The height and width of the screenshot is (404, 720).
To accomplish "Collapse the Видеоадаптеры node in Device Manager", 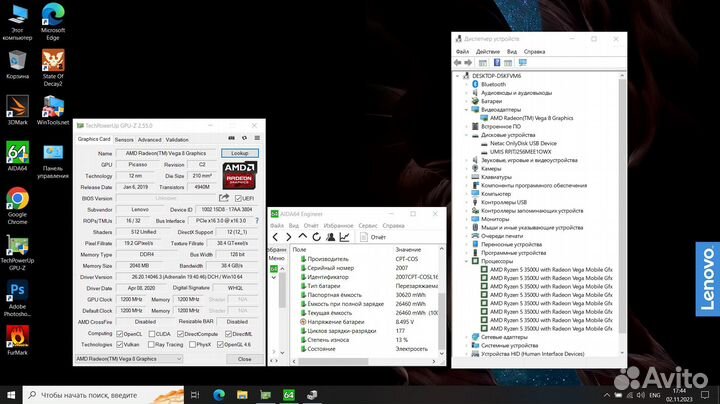I will [x=467, y=110].
